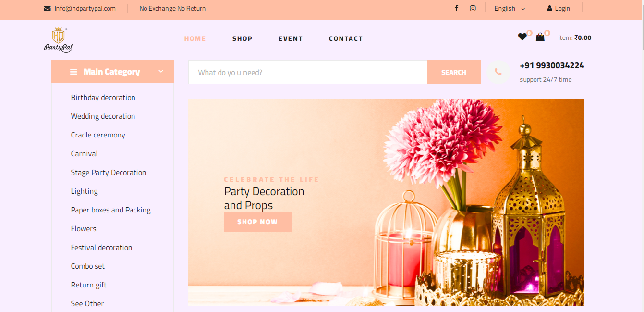Open the wishlist heart icon
Viewport: 644px width, 312px height.
coord(522,37)
